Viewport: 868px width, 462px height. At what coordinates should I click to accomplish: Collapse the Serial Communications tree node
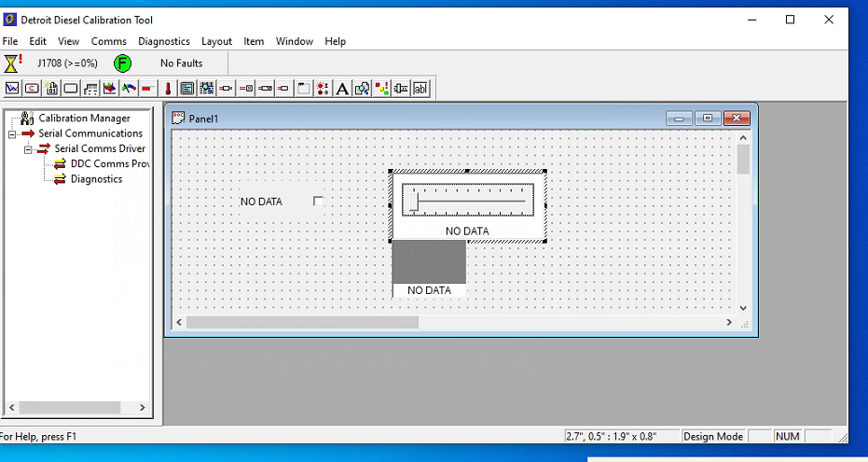click(x=12, y=133)
